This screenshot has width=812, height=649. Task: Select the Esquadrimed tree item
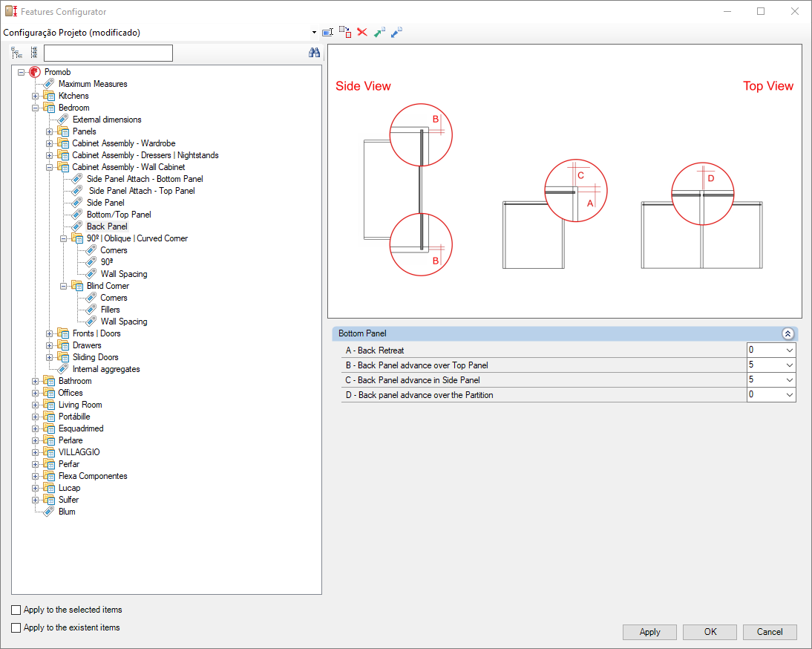tap(81, 428)
